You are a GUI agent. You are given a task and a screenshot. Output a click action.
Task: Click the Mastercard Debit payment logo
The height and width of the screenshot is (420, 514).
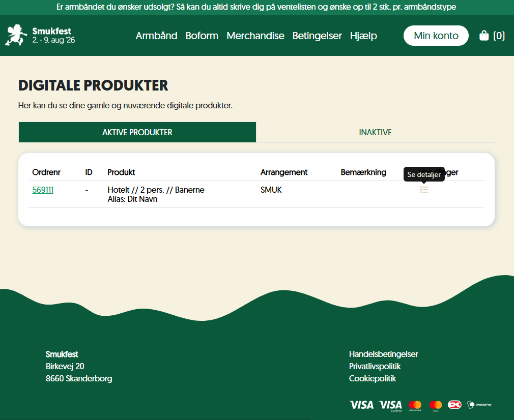436,406
